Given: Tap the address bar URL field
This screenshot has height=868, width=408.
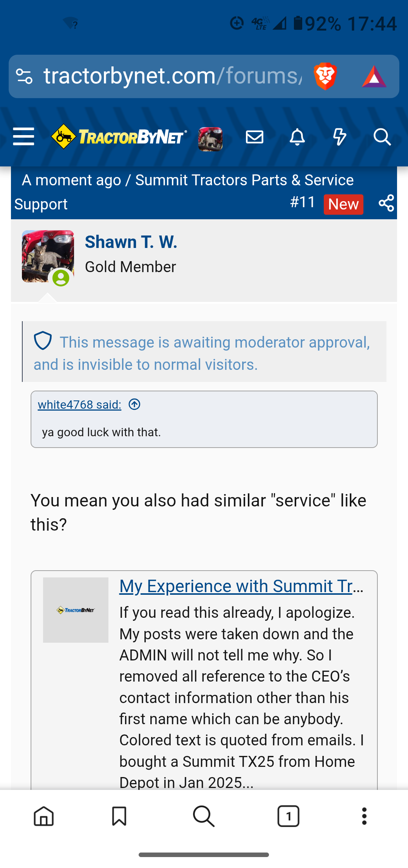Looking at the screenshot, I should pos(172,76).
